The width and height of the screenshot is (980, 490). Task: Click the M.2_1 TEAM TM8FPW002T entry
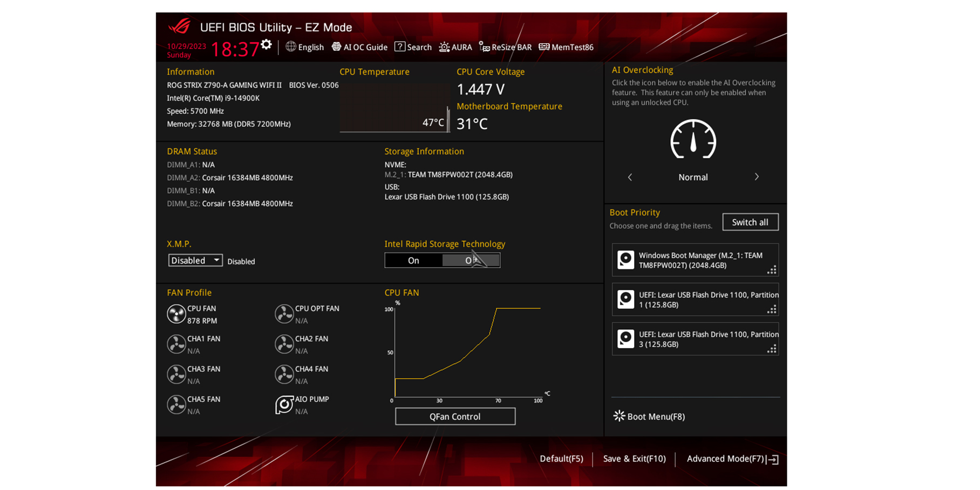[448, 175]
